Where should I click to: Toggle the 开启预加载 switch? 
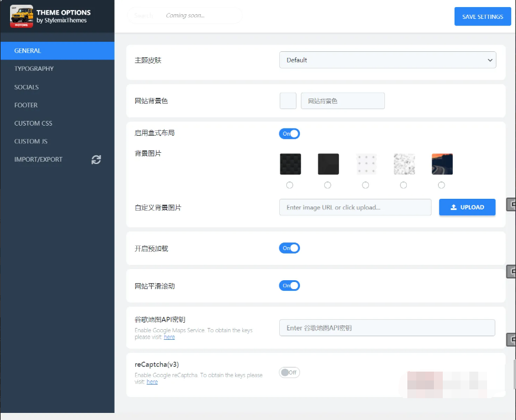(x=289, y=248)
